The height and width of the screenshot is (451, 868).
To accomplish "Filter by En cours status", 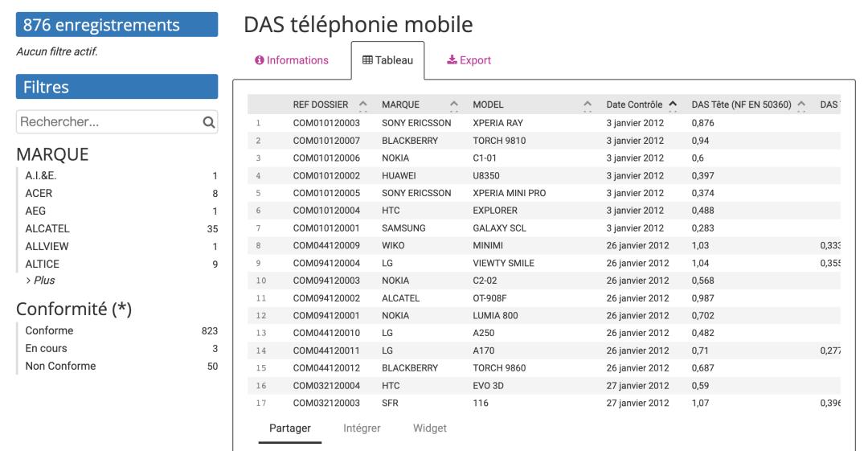I will click(47, 348).
